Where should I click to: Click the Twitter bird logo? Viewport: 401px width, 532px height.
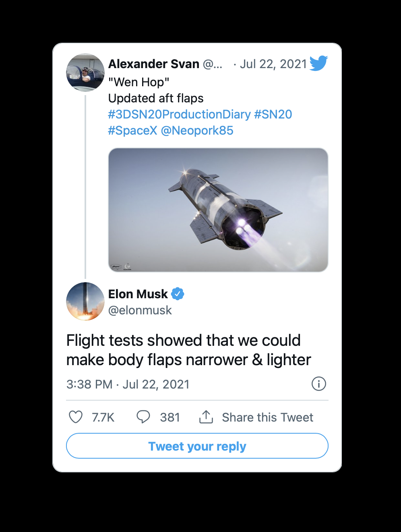(x=318, y=64)
